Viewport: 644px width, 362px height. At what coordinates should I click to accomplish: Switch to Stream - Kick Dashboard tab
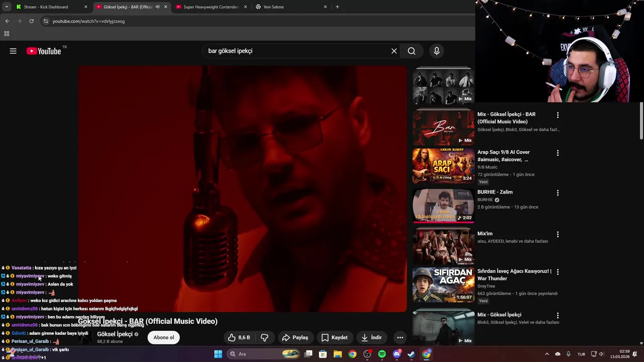(50, 7)
